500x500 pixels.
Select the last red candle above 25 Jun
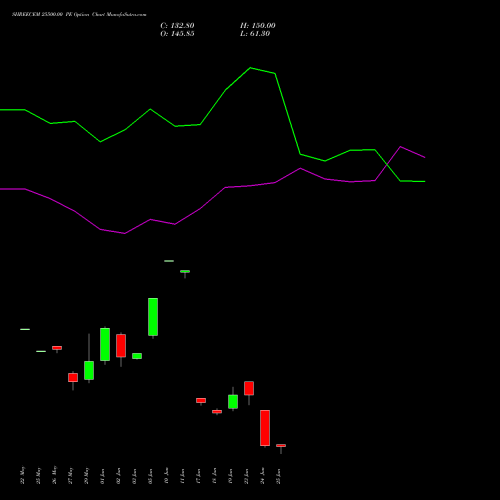click(281, 445)
